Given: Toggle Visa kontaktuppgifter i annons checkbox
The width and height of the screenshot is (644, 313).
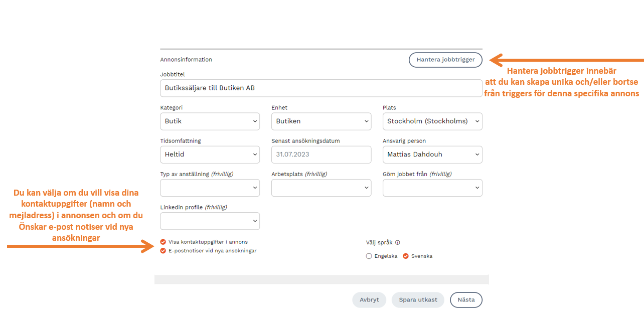Looking at the screenshot, I should [163, 242].
